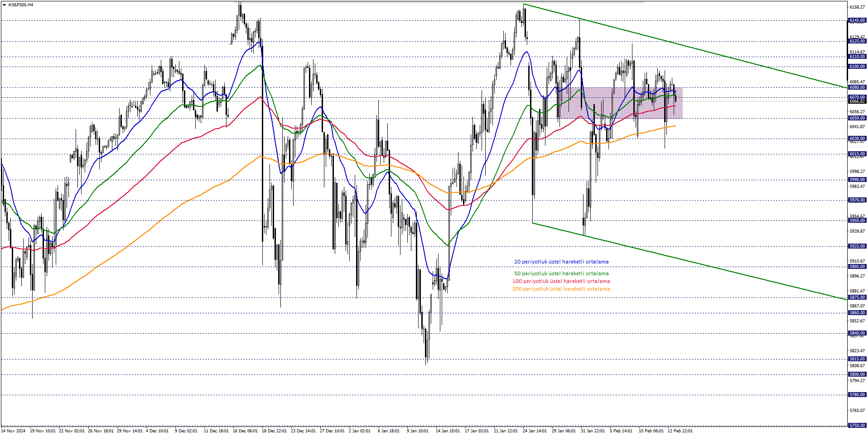Click the 24 Jan 14:01 date label
868x436 pixels.
(535, 431)
